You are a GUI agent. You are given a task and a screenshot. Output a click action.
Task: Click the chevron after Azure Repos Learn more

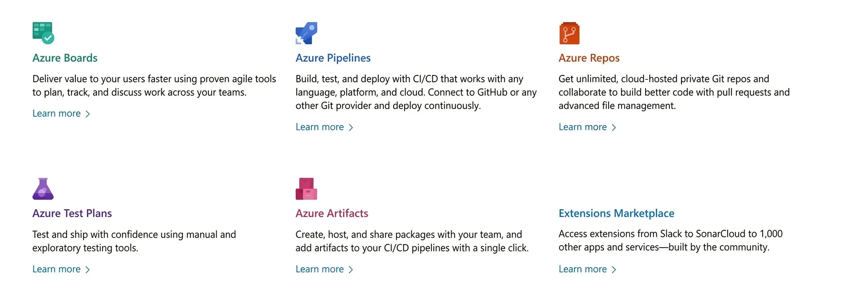pyautogui.click(x=614, y=127)
